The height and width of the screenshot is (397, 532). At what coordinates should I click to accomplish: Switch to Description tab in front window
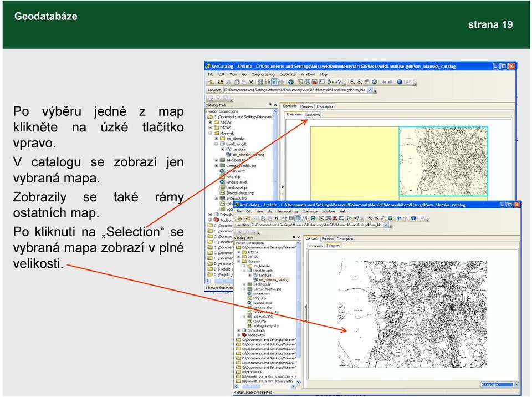point(345,239)
